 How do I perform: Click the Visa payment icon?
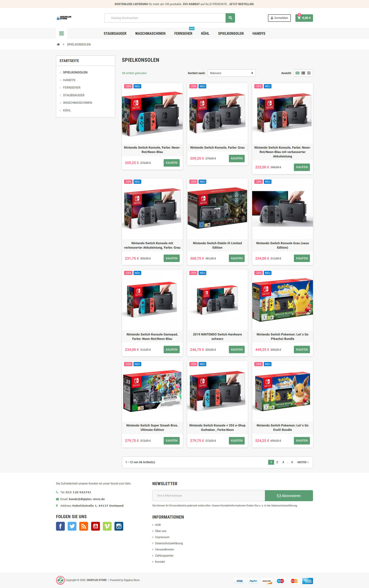pos(239,581)
